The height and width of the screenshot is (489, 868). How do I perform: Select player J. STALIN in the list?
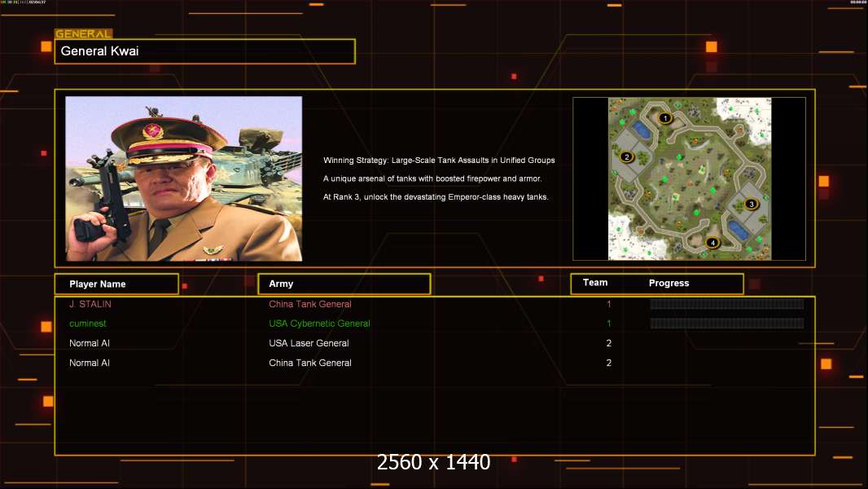90,304
